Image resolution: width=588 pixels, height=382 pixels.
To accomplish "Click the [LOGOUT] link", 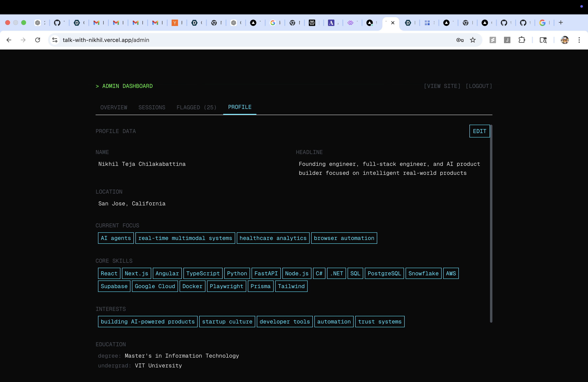I will tap(479, 86).
